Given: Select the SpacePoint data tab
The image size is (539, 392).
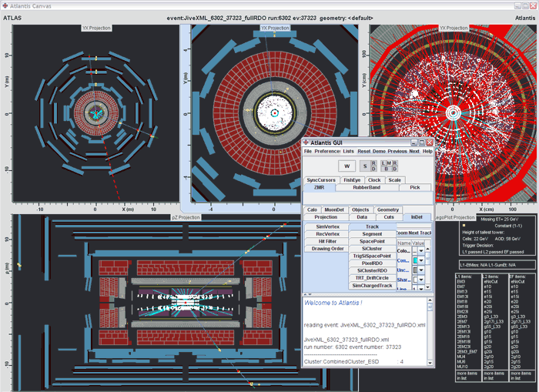Looking at the screenshot, I should click(x=372, y=241).
